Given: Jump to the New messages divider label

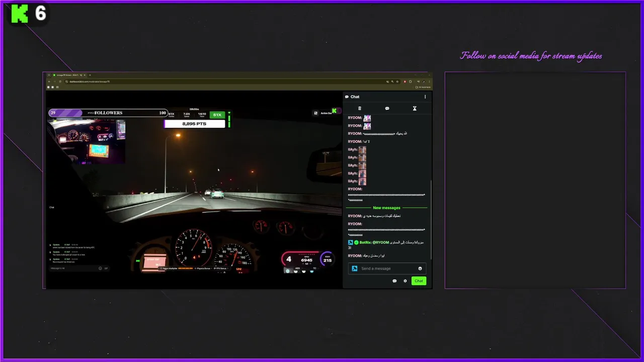Looking at the screenshot, I should tap(386, 208).
